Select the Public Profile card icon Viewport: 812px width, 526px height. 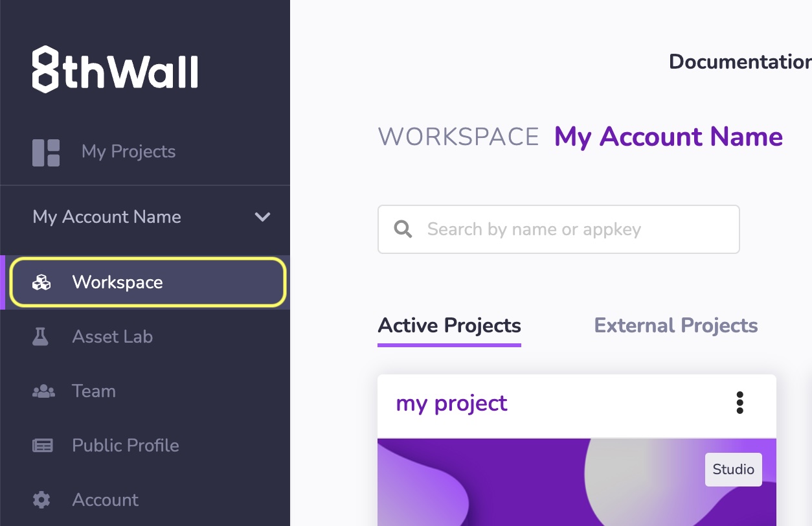(41, 445)
